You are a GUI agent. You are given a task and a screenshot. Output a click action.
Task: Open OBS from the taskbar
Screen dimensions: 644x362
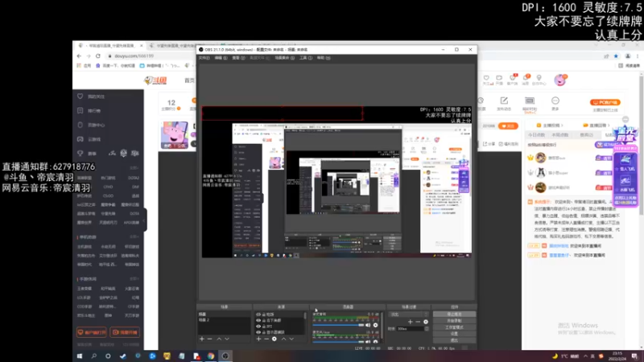(225, 356)
